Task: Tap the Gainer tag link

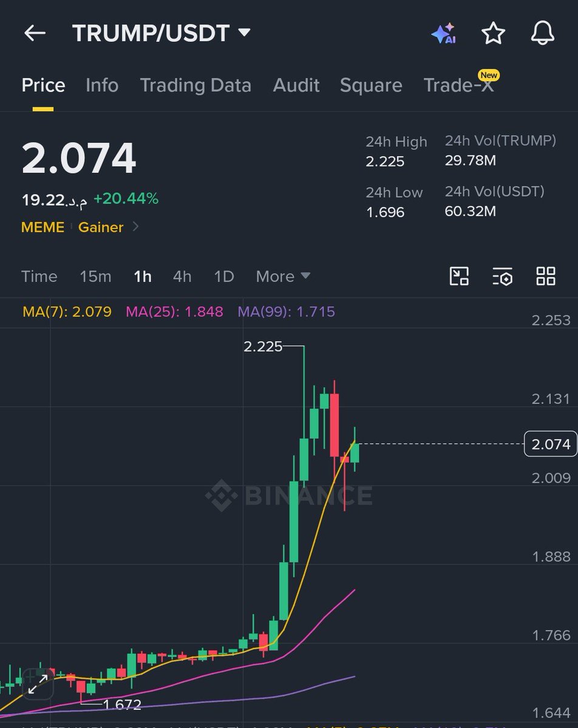Action: tap(101, 227)
